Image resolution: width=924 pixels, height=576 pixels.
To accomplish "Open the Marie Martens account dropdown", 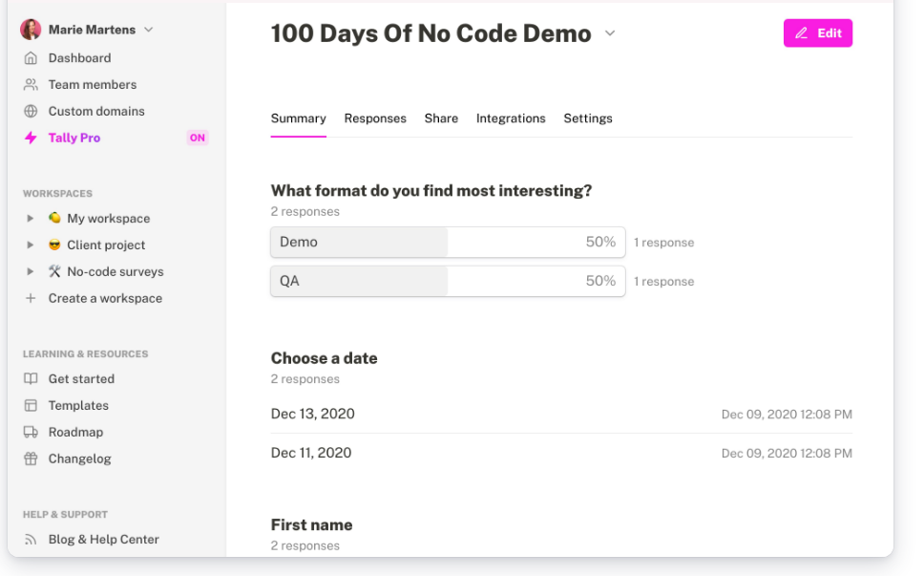I will point(148,30).
